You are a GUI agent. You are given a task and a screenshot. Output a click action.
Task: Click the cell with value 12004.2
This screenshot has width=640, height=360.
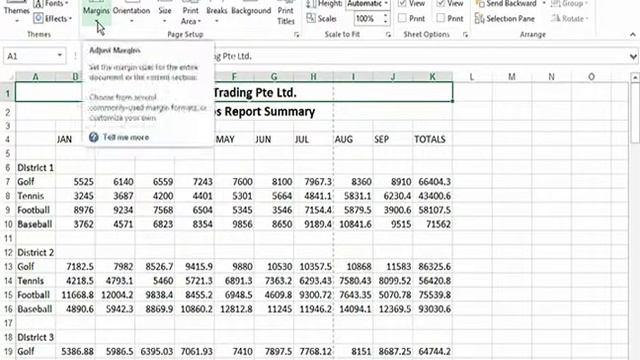pyautogui.click(x=116, y=295)
